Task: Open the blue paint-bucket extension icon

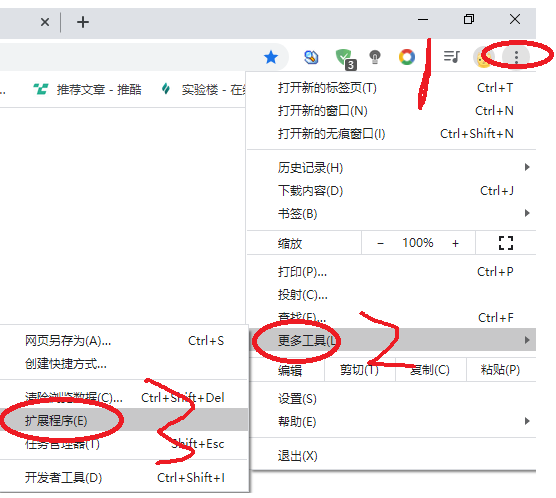Action: pyautogui.click(x=311, y=57)
